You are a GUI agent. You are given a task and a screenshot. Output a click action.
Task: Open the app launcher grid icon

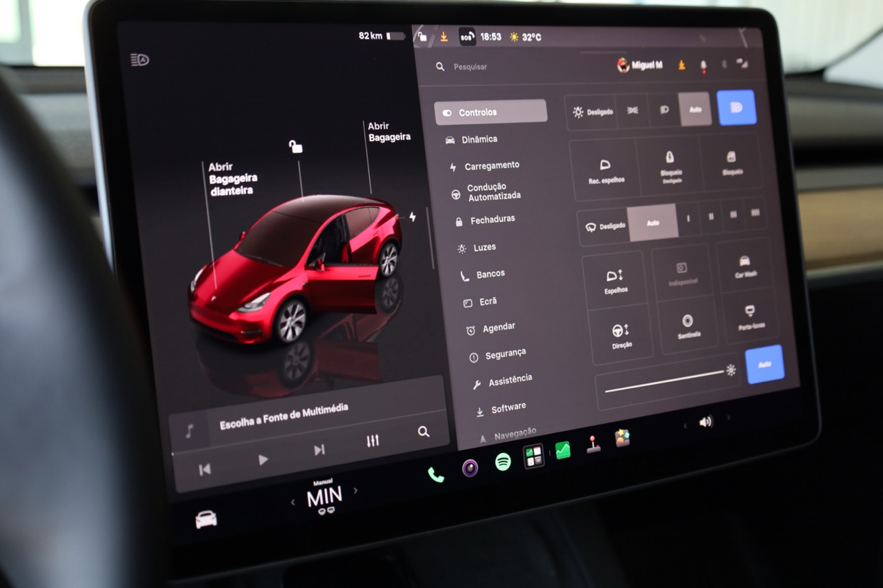[533, 456]
